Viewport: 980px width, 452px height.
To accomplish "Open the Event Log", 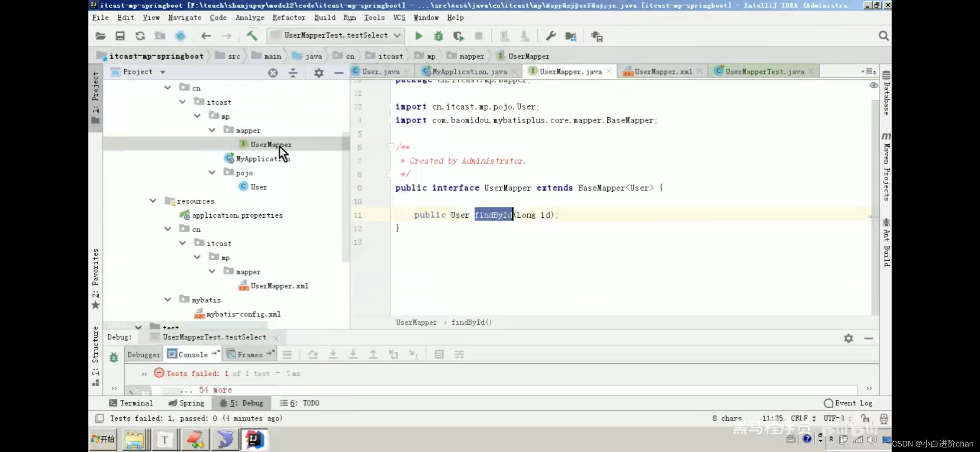I will click(848, 403).
